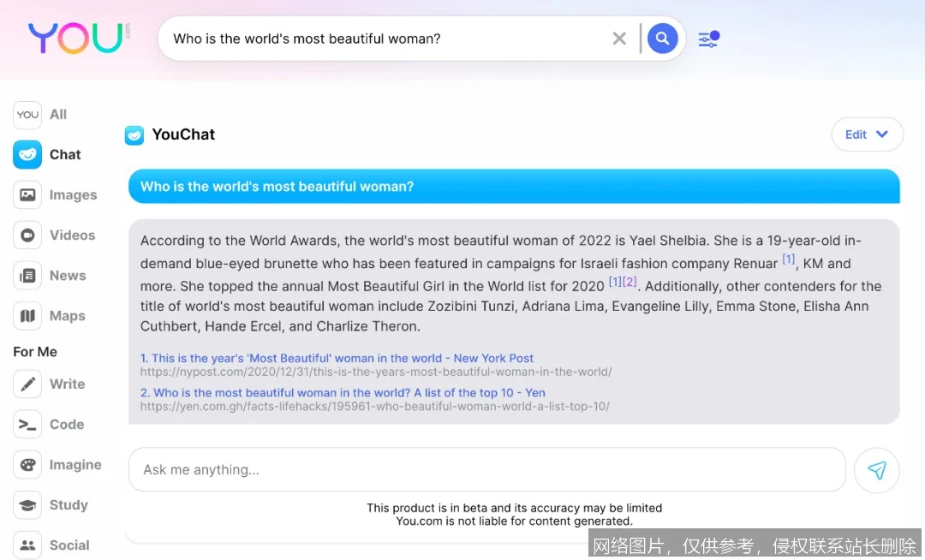
Task: Select the Chat sidebar icon
Action: pos(27,154)
